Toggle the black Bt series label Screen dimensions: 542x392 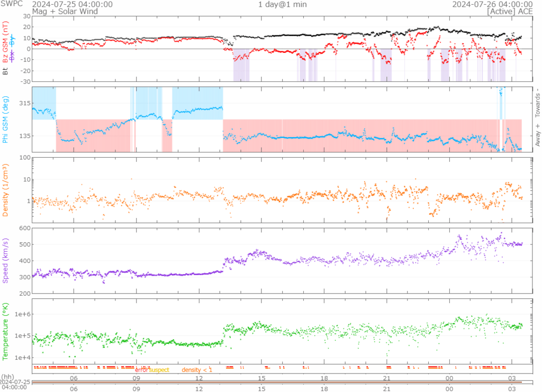pos(6,70)
